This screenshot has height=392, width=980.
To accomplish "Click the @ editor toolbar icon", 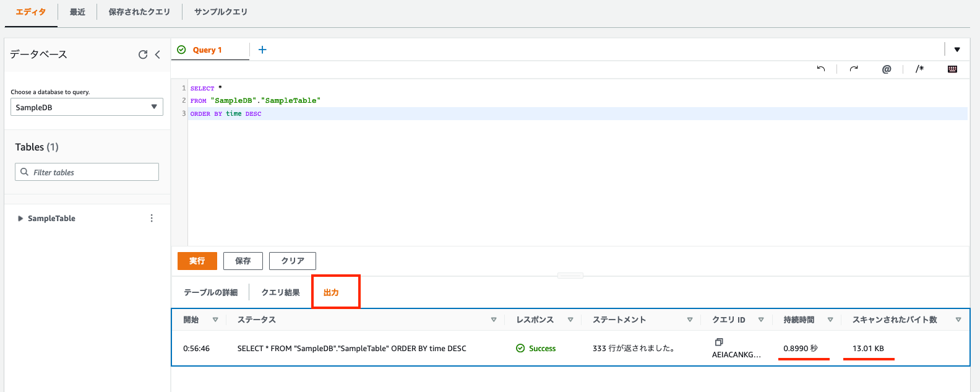I will (x=887, y=69).
